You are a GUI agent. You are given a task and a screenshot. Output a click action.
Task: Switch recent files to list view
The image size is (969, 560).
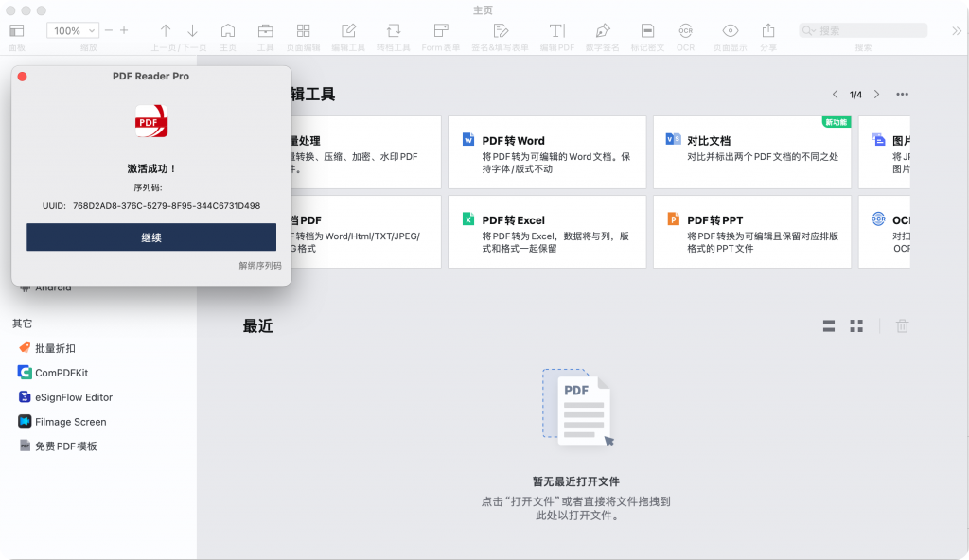[828, 325]
